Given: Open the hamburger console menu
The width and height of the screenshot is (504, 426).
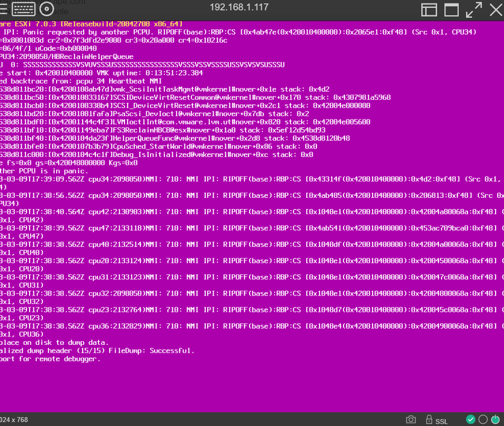Looking at the screenshot, I should (x=2, y=9).
